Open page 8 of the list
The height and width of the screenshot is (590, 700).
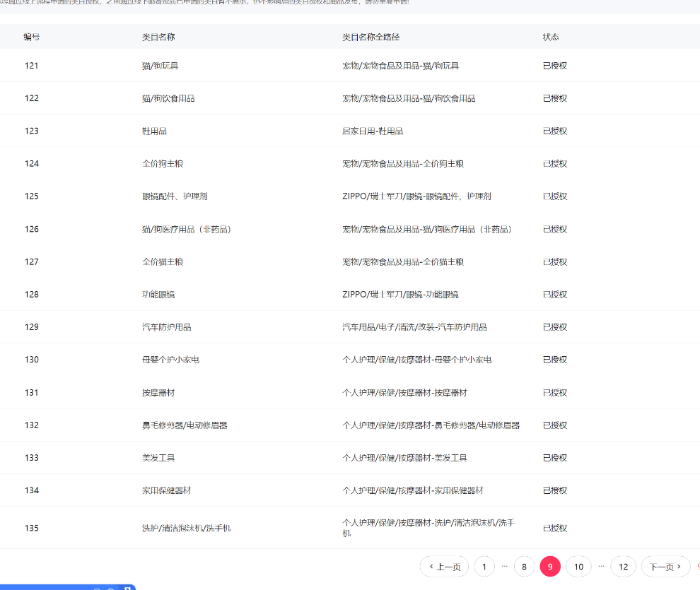[x=524, y=567]
